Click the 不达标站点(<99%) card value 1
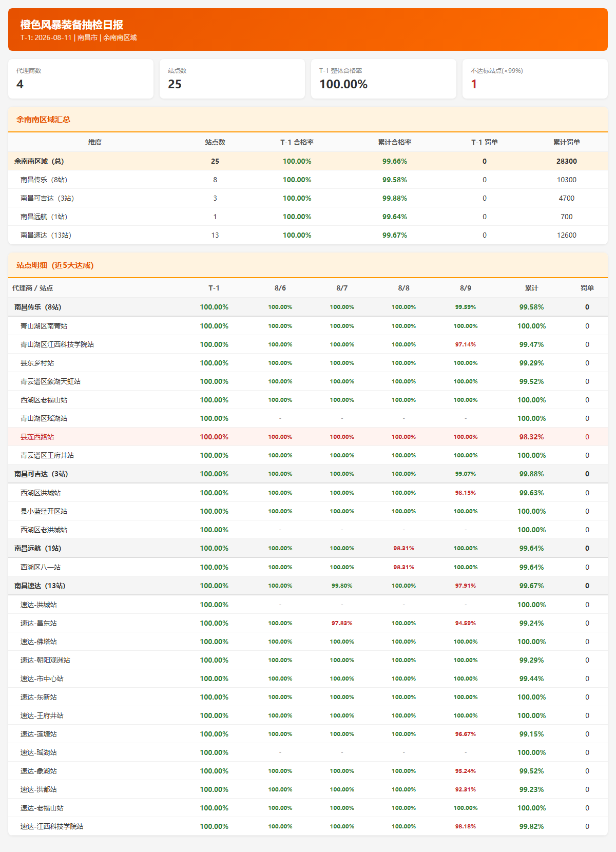Image resolution: width=616 pixels, height=852 pixels. click(474, 84)
